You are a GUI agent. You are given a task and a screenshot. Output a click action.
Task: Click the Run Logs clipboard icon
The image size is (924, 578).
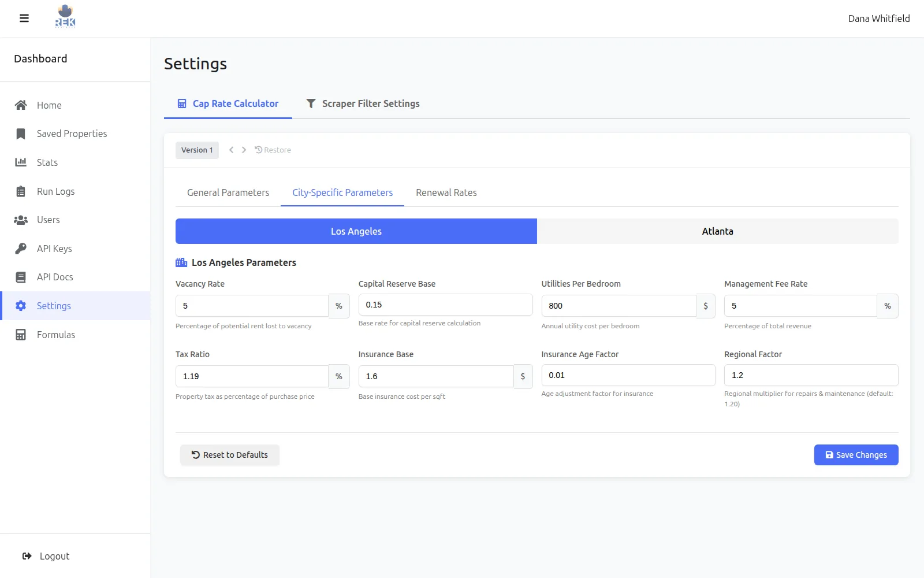point(21,191)
